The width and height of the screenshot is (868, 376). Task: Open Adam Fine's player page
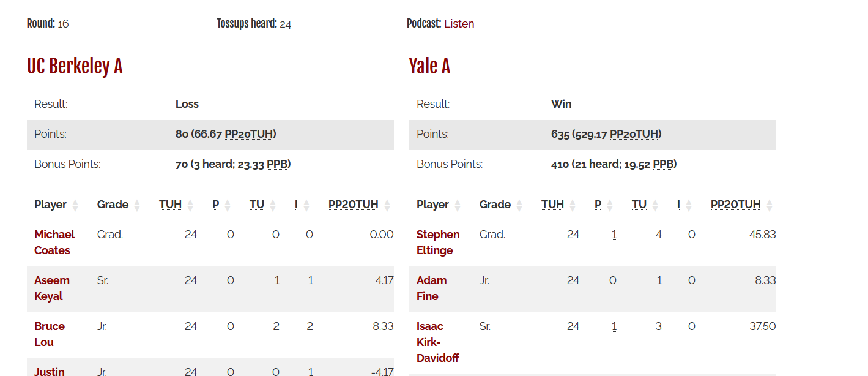[x=431, y=288]
